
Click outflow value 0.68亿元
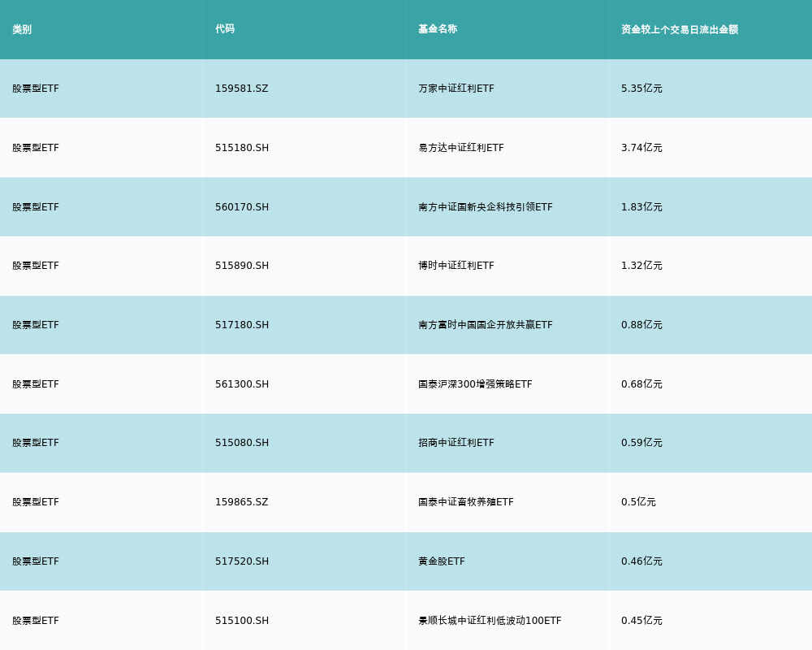[x=641, y=384]
